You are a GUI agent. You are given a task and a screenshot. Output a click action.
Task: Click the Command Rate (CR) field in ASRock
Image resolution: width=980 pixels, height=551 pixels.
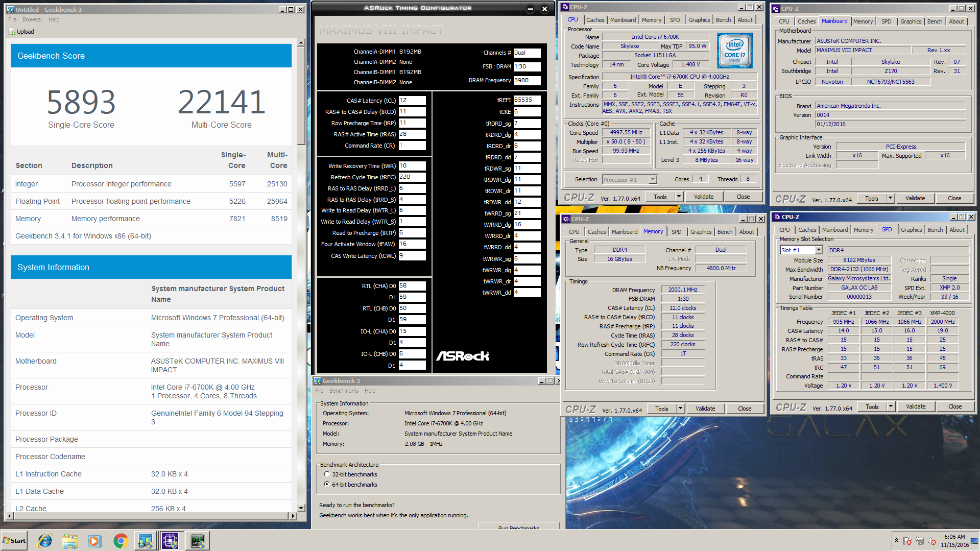(x=412, y=146)
